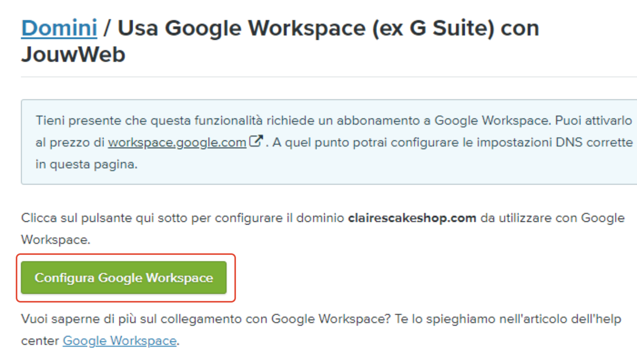Viewport: 637px width, 364px height.
Task: Click the page heading text 'JouwWeb'
Action: pyautogui.click(x=73, y=54)
